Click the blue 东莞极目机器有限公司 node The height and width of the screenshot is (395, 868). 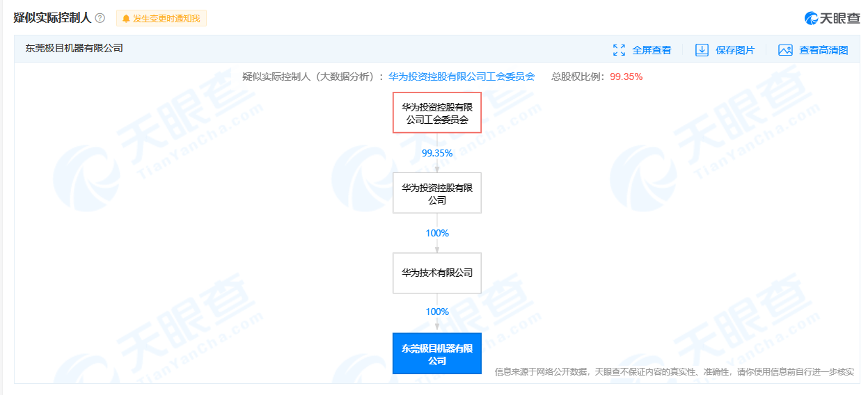(x=437, y=353)
